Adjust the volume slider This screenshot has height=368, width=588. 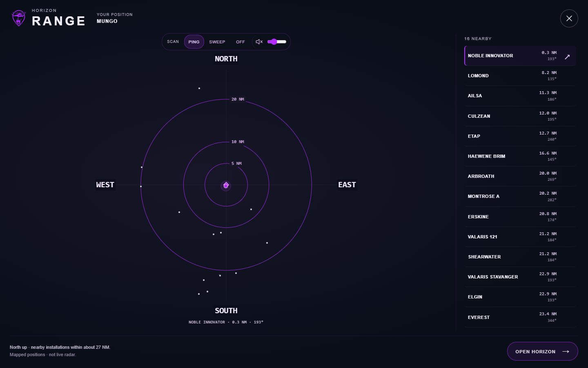[277, 42]
